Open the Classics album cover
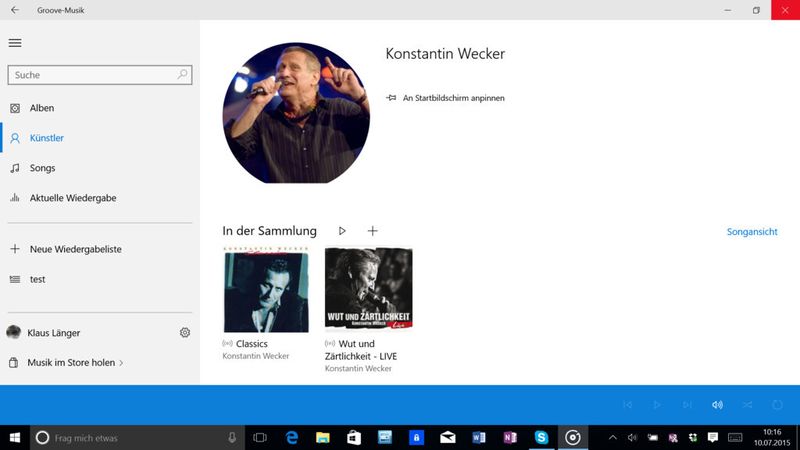Viewport: 800px width, 450px height. click(266, 290)
